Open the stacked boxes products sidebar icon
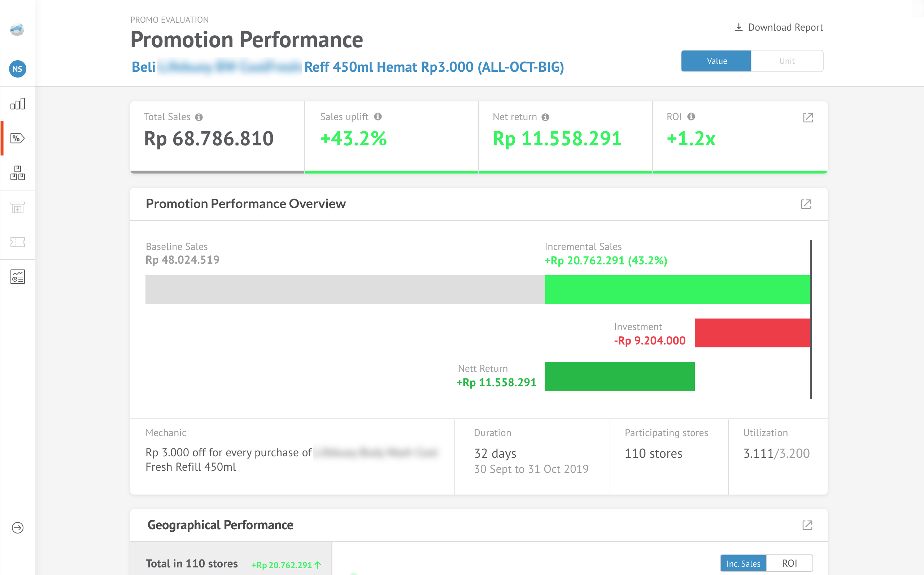Image resolution: width=924 pixels, height=575 pixels. (x=17, y=173)
